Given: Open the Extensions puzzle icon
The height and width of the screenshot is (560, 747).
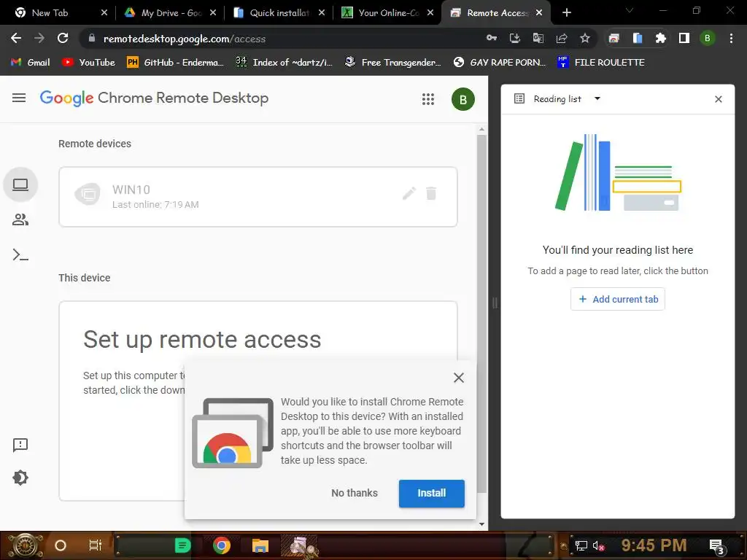Looking at the screenshot, I should point(661,38).
